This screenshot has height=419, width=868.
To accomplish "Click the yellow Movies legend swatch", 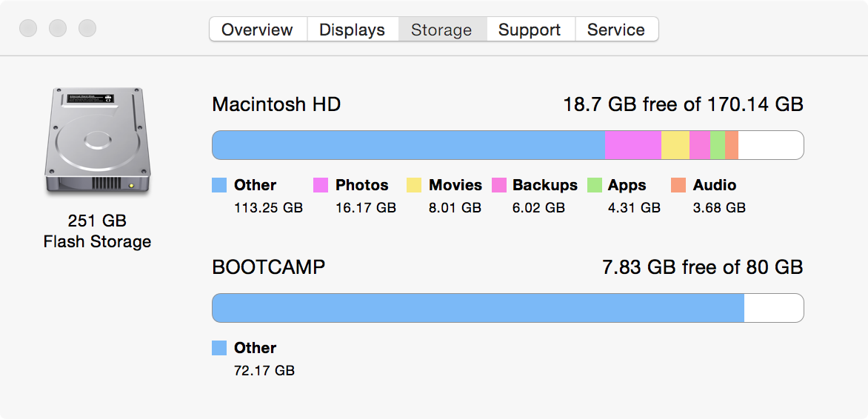I will (414, 185).
